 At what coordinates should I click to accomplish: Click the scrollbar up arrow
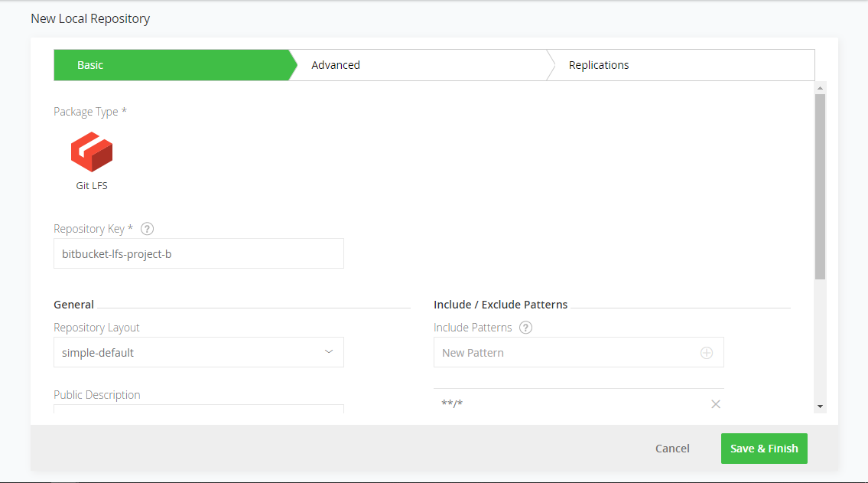(820, 88)
